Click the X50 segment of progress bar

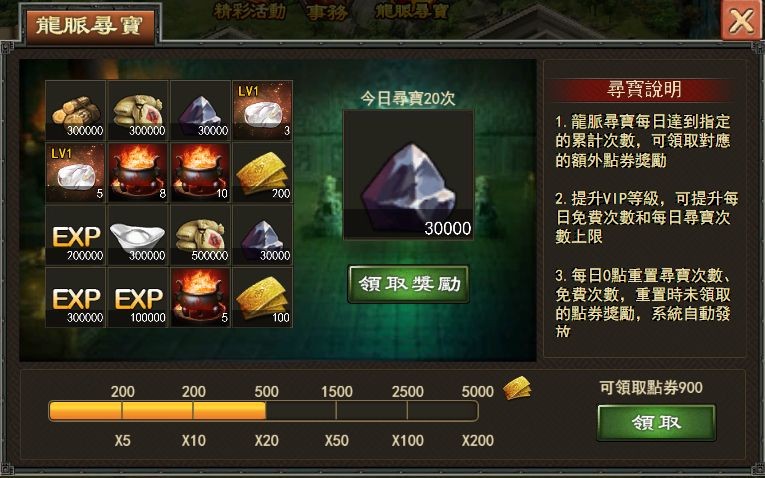301,411
